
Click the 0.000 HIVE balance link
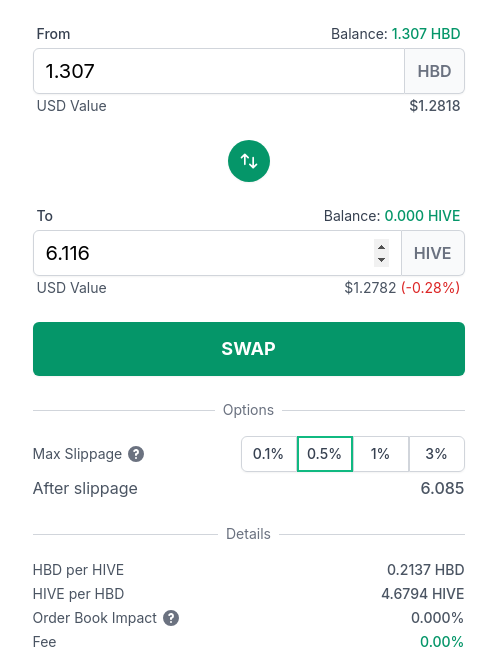422,216
